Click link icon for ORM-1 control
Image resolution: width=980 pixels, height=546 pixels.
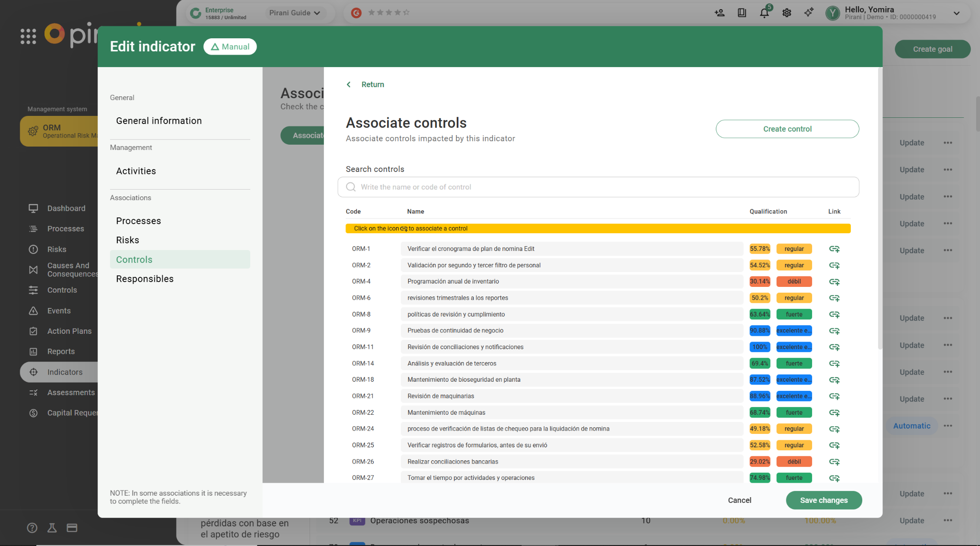834,249
